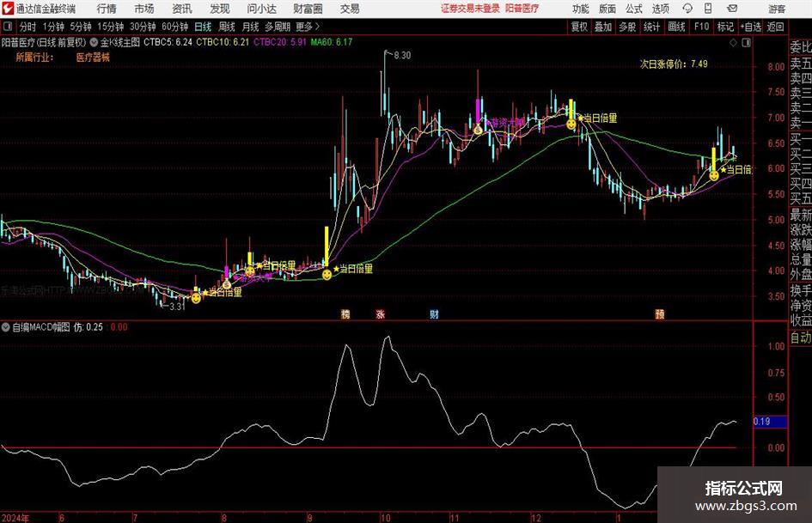The image size is (812, 523).
Task: Select the 日线 daily period tab
Action: (x=203, y=27)
